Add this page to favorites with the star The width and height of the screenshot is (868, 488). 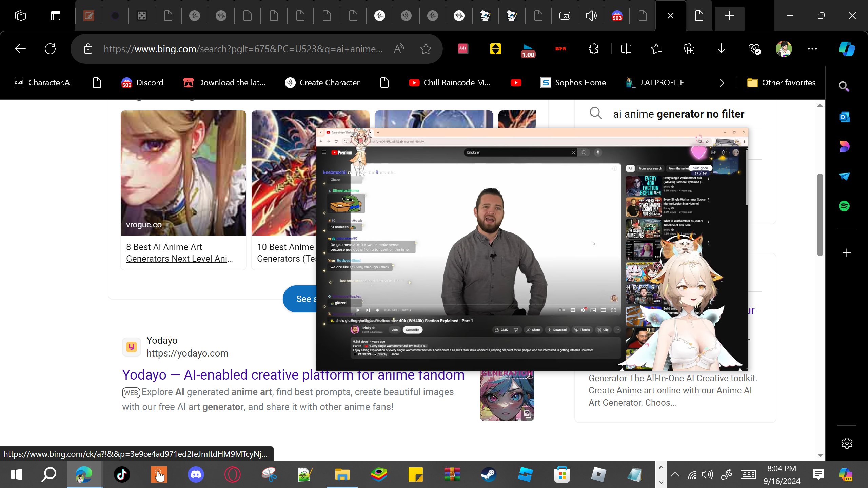tap(426, 49)
